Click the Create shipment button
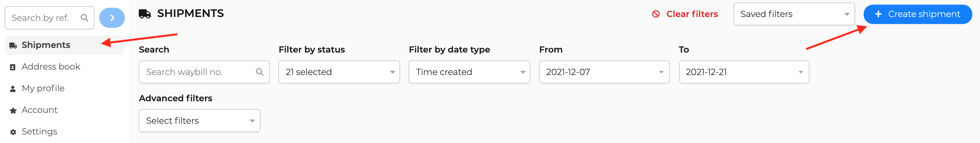 [918, 14]
